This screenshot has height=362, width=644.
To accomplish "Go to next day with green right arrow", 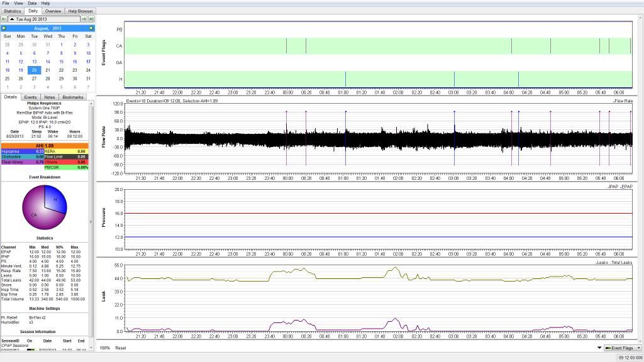I will [84, 19].
